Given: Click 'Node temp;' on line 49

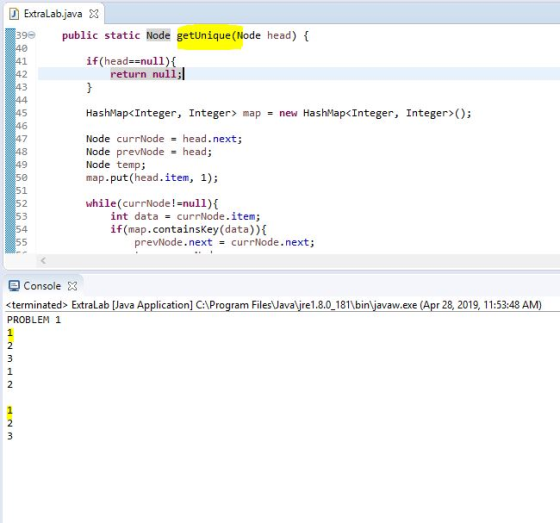Looking at the screenshot, I should coord(116,165).
